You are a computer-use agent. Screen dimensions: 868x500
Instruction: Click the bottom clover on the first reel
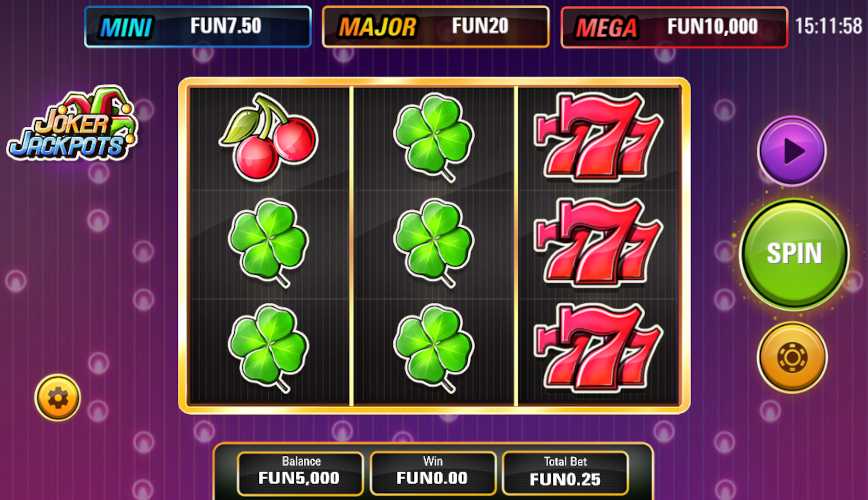pyautogui.click(x=268, y=348)
